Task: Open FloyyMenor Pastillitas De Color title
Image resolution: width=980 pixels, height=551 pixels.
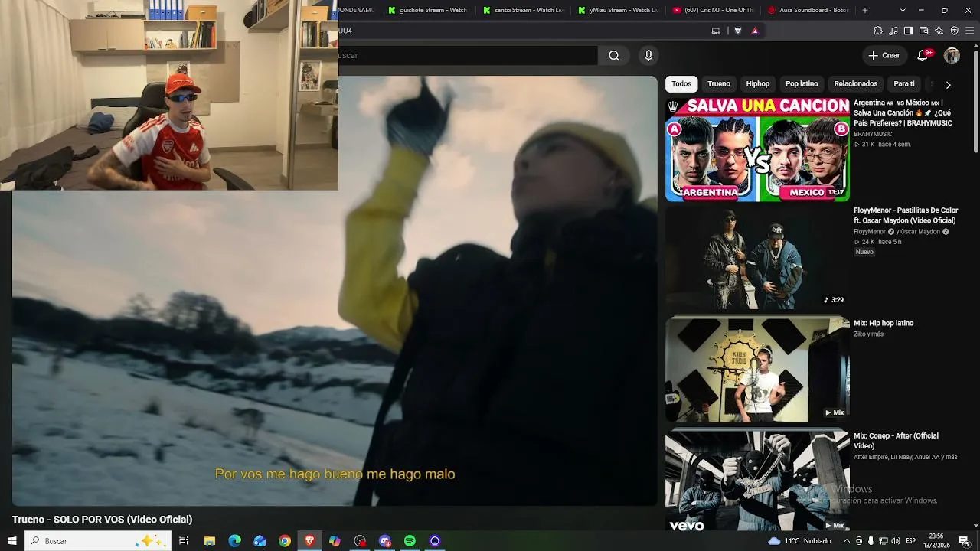Action: 906,215
